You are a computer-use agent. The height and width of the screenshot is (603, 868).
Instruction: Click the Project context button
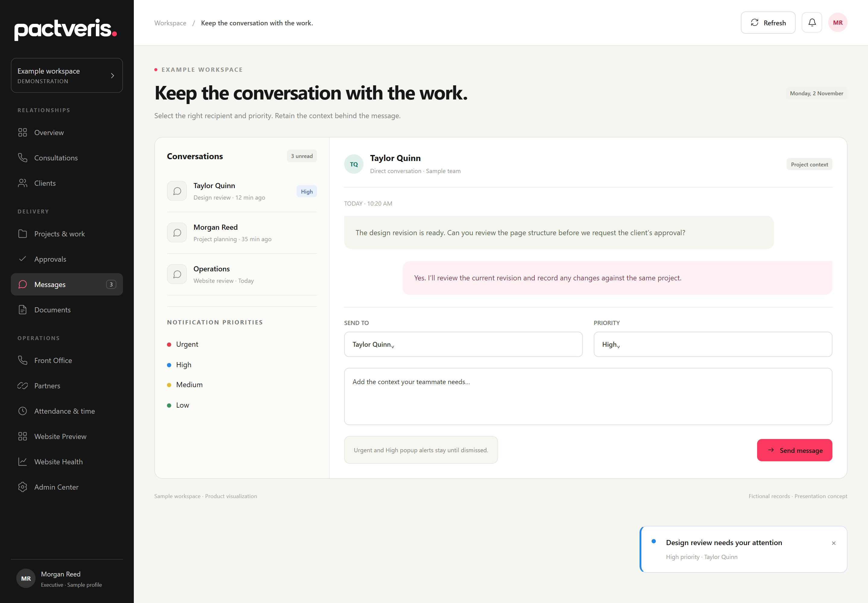809,164
